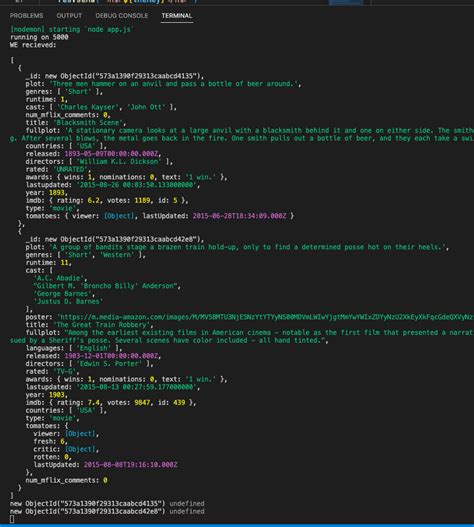
Task: Click the year value 1893
Action: pyautogui.click(x=56, y=193)
